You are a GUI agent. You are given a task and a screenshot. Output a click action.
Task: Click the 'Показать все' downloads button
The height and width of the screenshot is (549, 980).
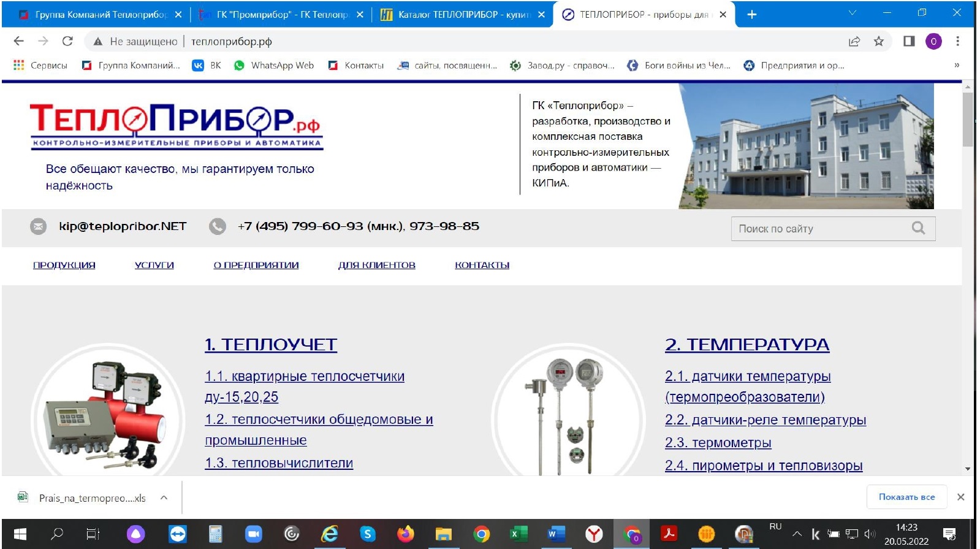click(906, 497)
